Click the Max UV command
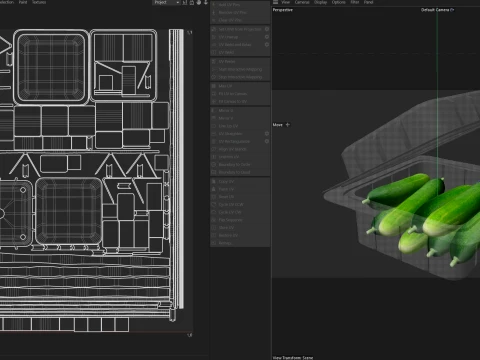Screen dimensions: 480x360 coord(240,86)
